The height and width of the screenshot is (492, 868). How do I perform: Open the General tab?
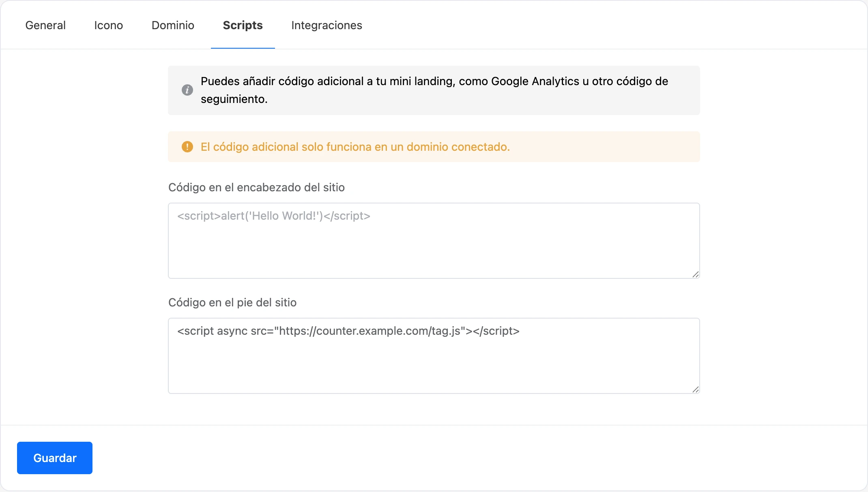45,25
